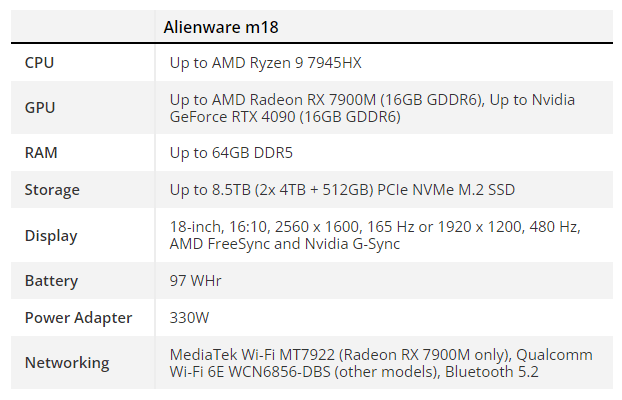Image resolution: width=622 pixels, height=400 pixels.
Task: Click the AMD FreeSync and Nvidia G-Sync text
Action: click(x=285, y=245)
